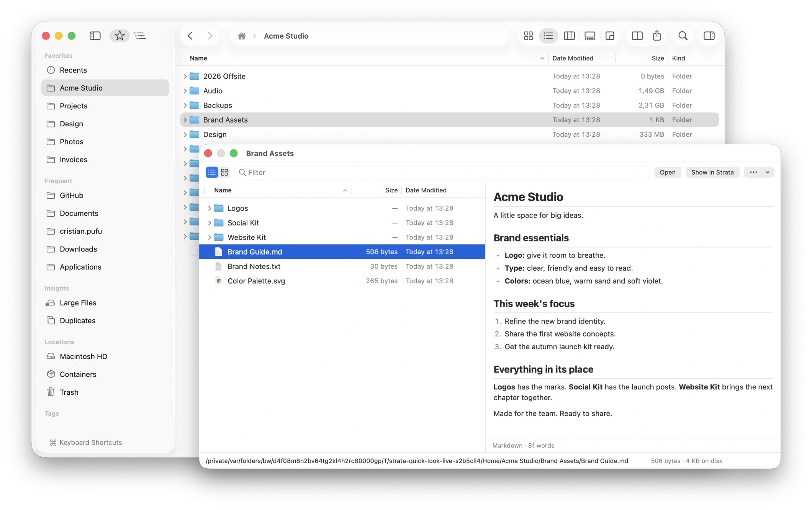Open Recents in the sidebar
The height and width of the screenshot is (510, 812).
[105, 70]
